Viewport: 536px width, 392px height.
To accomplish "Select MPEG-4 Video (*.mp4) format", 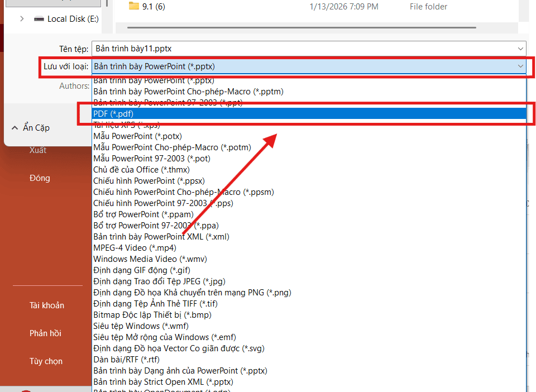I will [309, 248].
